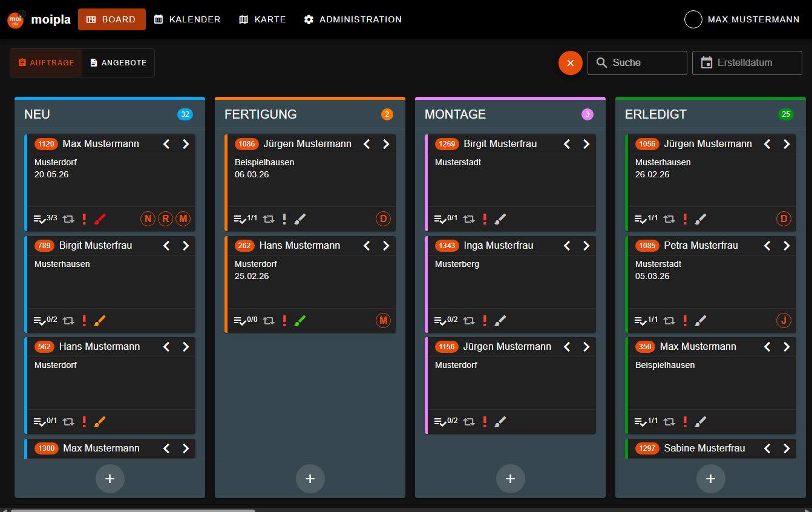Move card 789 Birgit Musterfrau right
Screen dimensions: 812x512
pyautogui.click(x=186, y=246)
